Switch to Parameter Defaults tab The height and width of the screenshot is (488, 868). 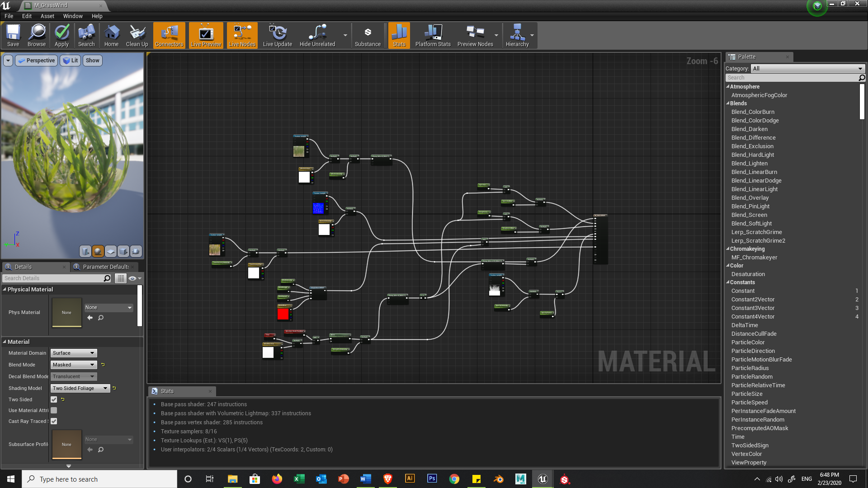pos(105,267)
